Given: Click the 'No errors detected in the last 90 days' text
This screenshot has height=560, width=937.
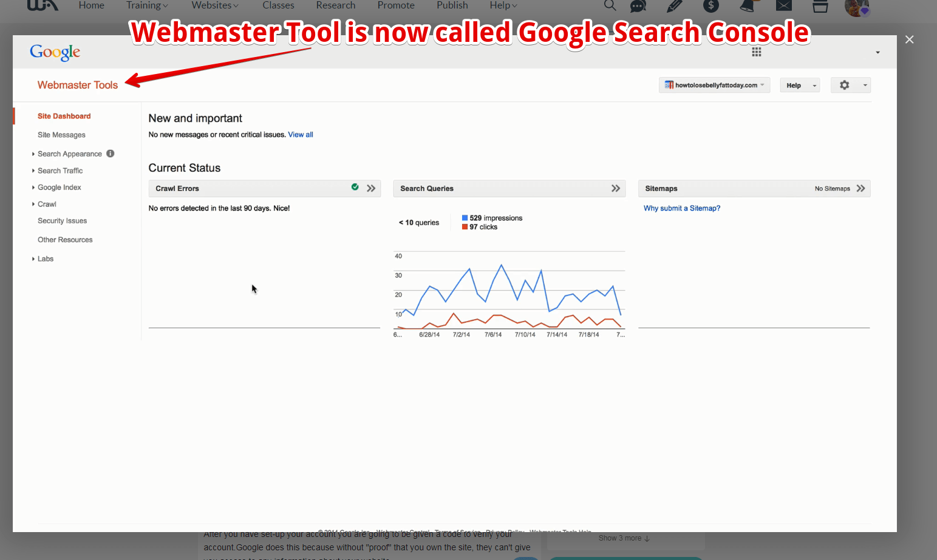Looking at the screenshot, I should (x=219, y=208).
